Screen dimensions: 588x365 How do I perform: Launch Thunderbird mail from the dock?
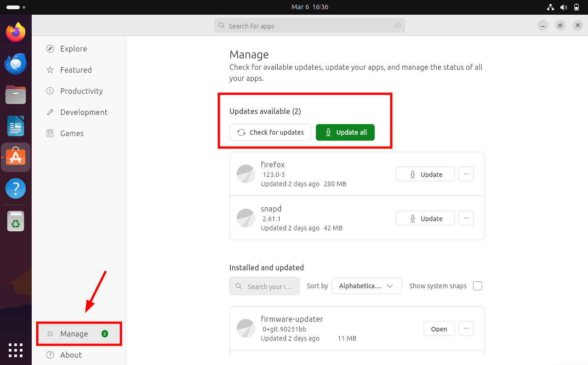(16, 64)
